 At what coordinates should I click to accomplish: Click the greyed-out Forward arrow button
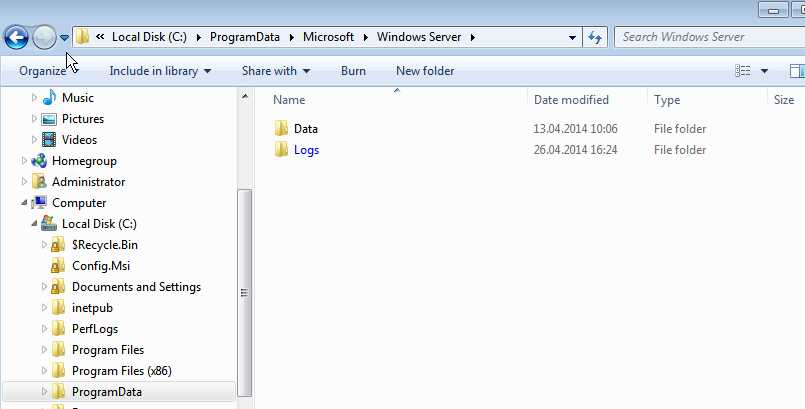(x=44, y=37)
